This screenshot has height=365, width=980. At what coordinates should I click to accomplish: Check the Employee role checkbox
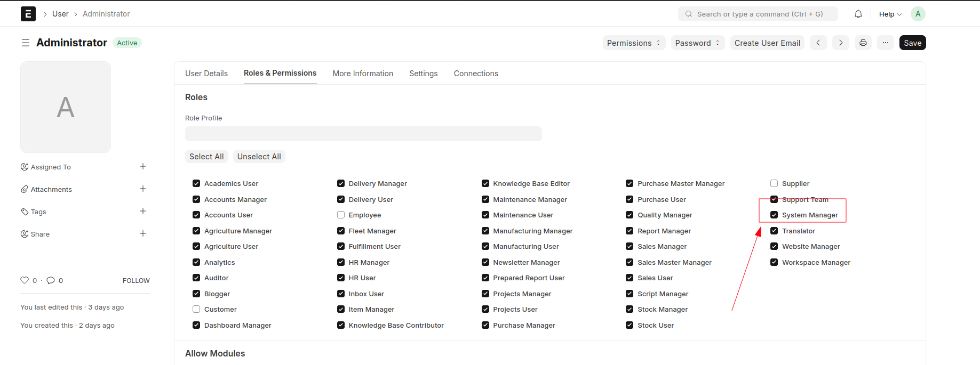click(341, 215)
